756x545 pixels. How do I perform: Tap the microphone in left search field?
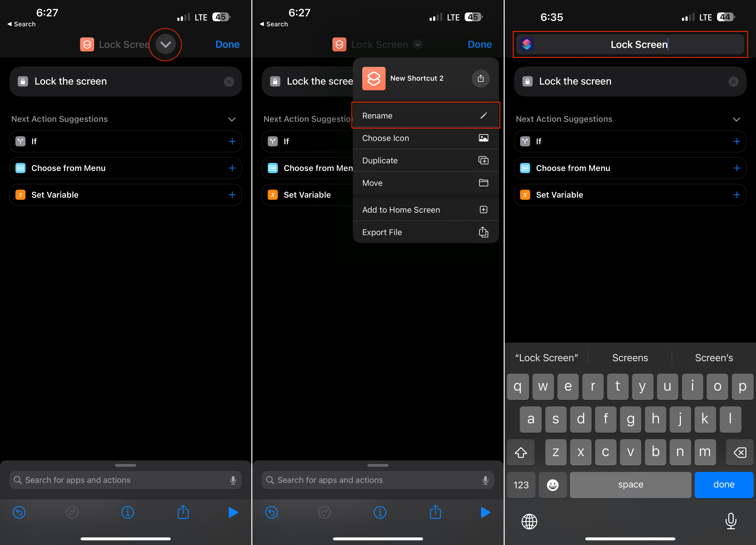pyautogui.click(x=233, y=480)
